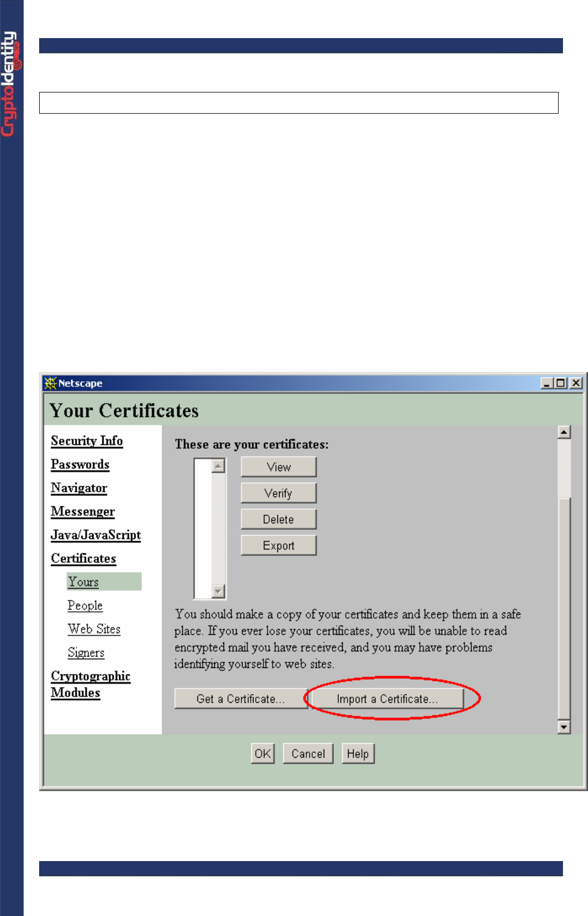
Task: Select the Certificates heading link
Action: coord(84,559)
